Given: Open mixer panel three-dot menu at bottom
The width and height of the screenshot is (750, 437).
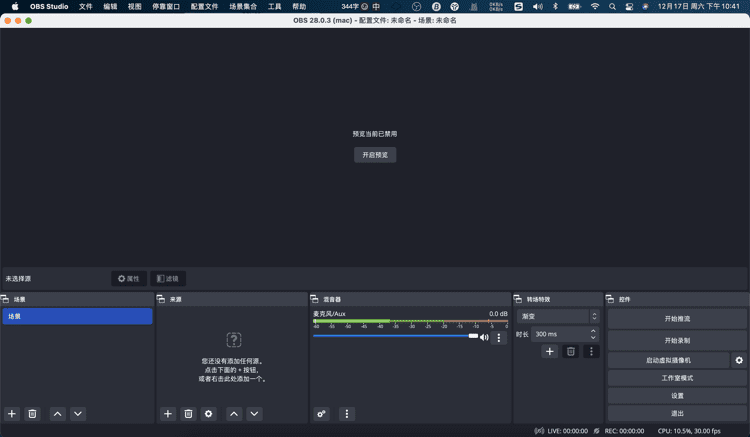Looking at the screenshot, I should [347, 414].
